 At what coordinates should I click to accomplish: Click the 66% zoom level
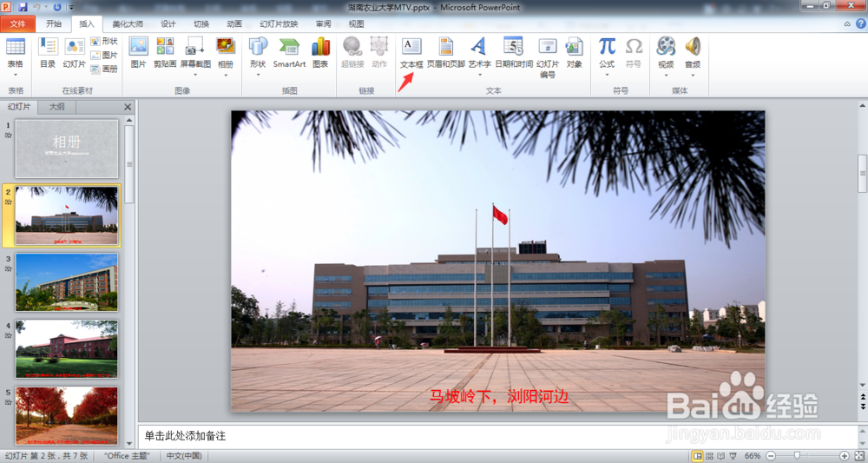752,456
